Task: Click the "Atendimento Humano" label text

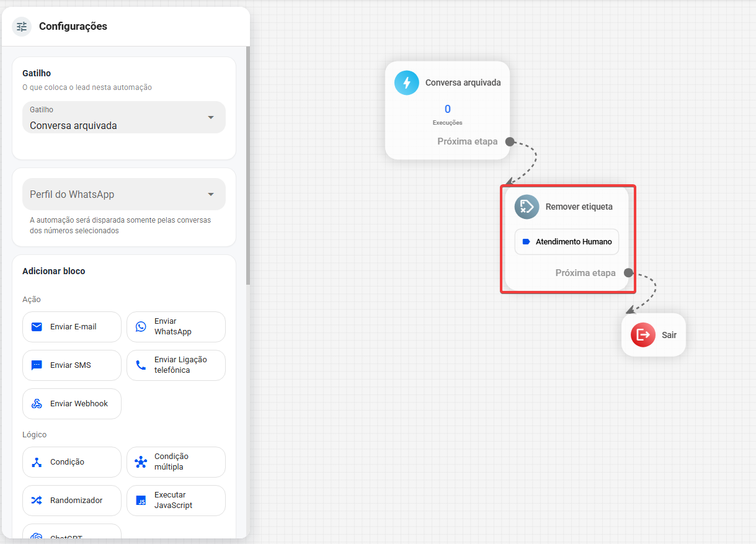Action: point(574,242)
